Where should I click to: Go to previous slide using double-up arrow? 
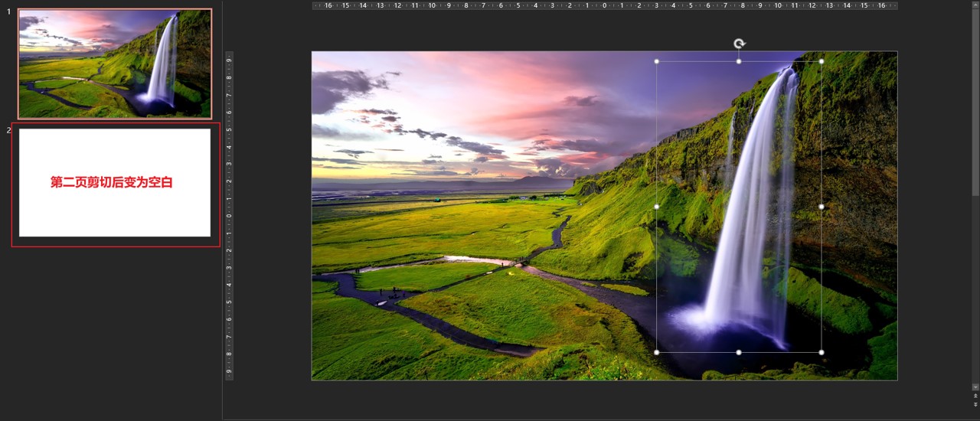point(975,396)
